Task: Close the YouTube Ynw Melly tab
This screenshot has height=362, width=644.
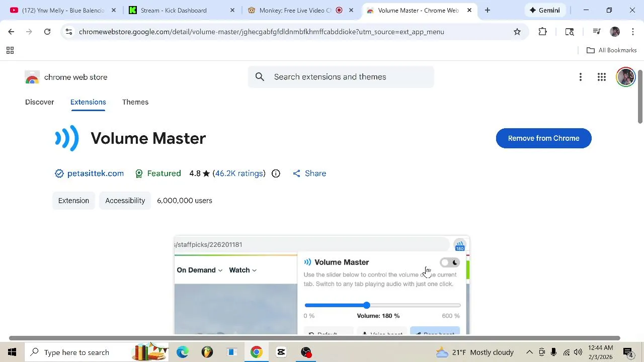Action: pos(114,10)
